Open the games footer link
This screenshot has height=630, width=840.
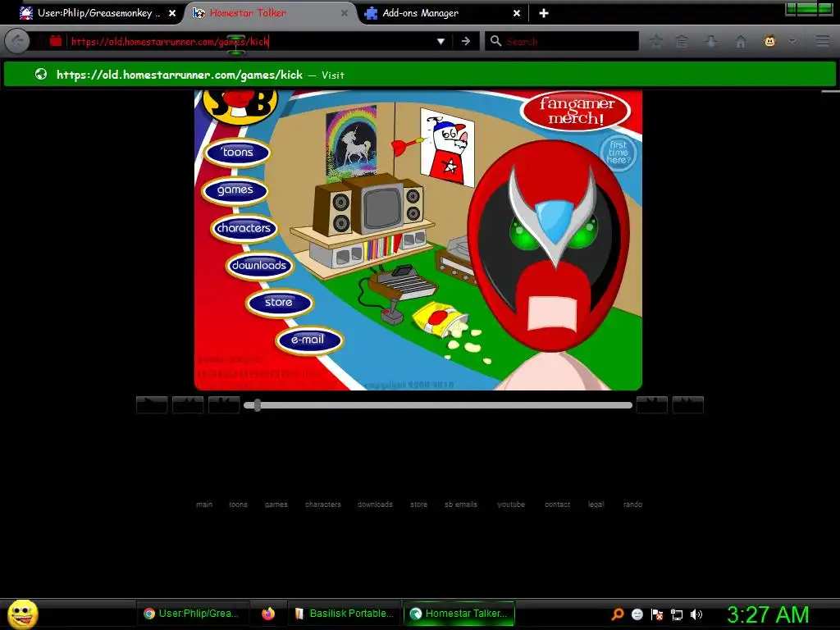tap(276, 504)
